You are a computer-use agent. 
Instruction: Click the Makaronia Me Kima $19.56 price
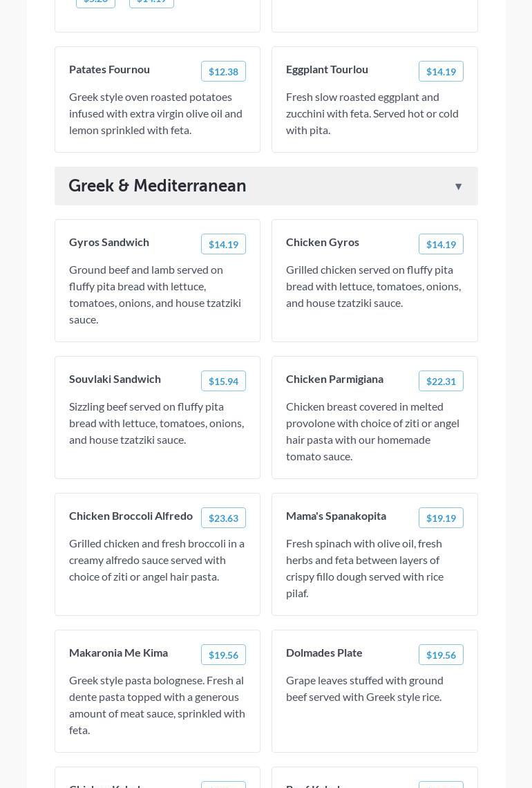tap(223, 655)
